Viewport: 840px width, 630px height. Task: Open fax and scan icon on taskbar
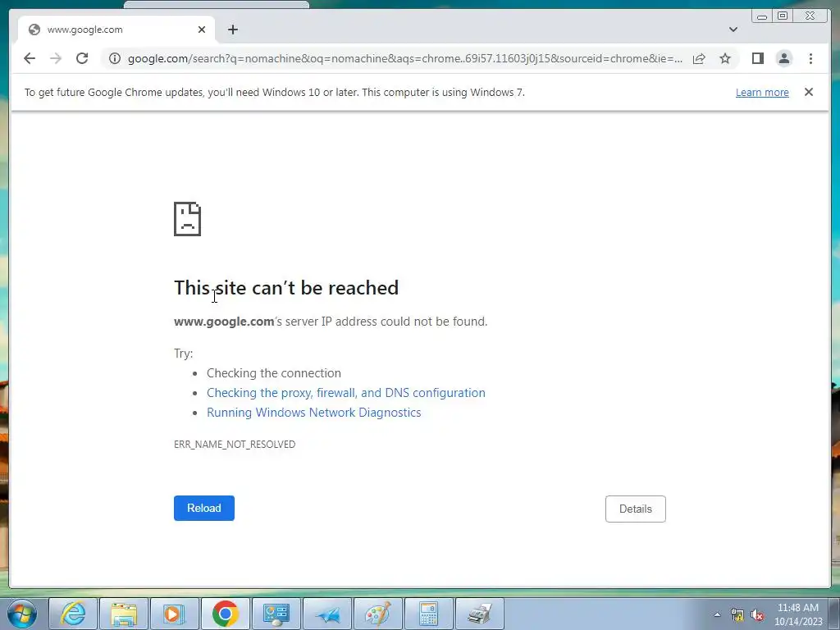tap(479, 614)
